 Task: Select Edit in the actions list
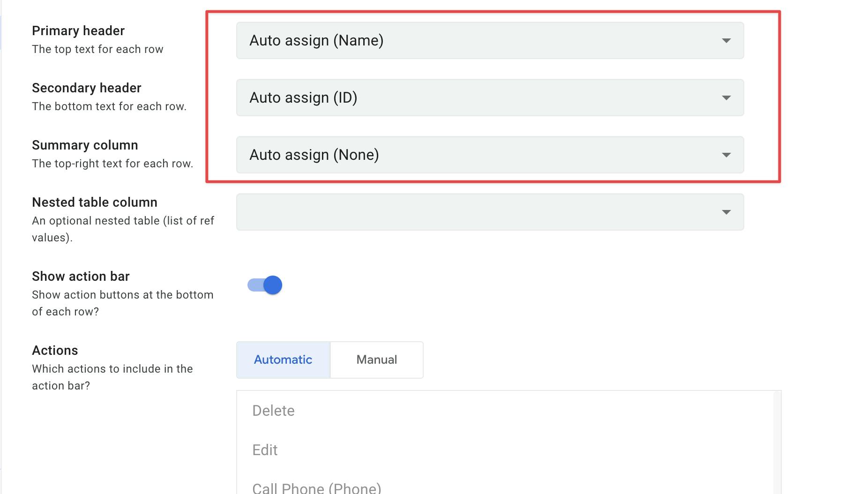265,450
